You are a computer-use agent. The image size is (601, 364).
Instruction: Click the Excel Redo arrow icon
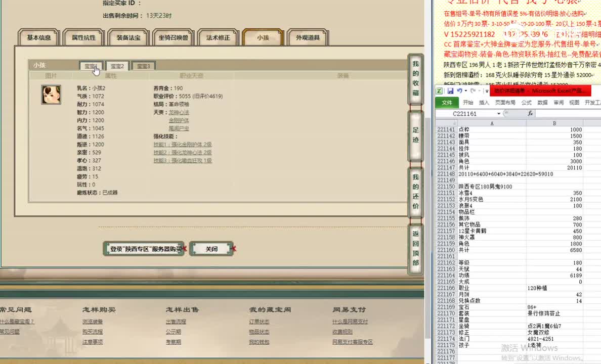pos(473,91)
